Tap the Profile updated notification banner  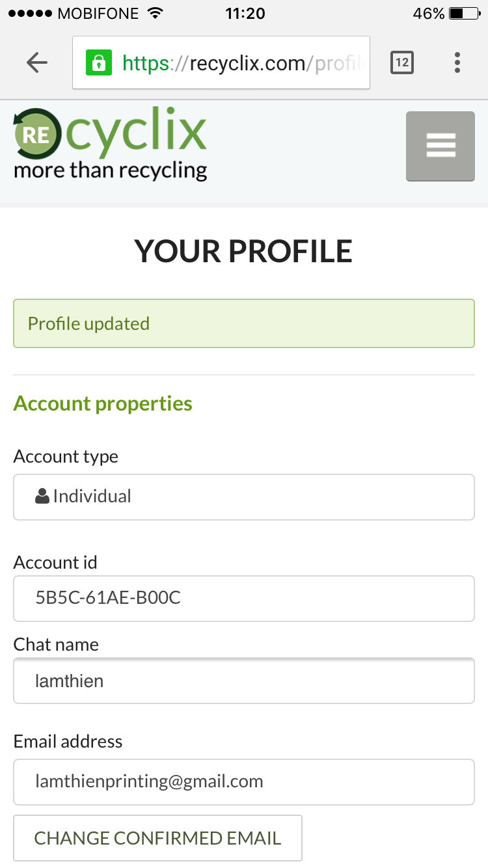pos(243,323)
